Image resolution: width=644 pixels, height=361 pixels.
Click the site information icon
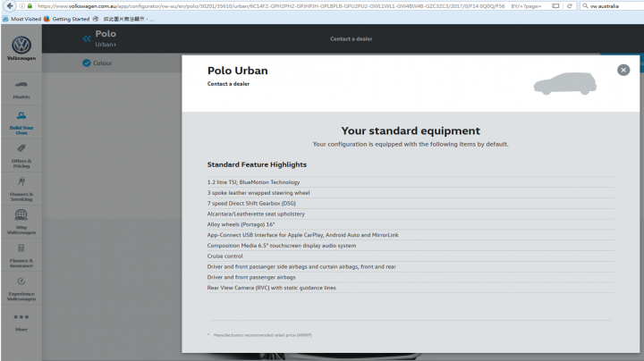click(x=22, y=5)
